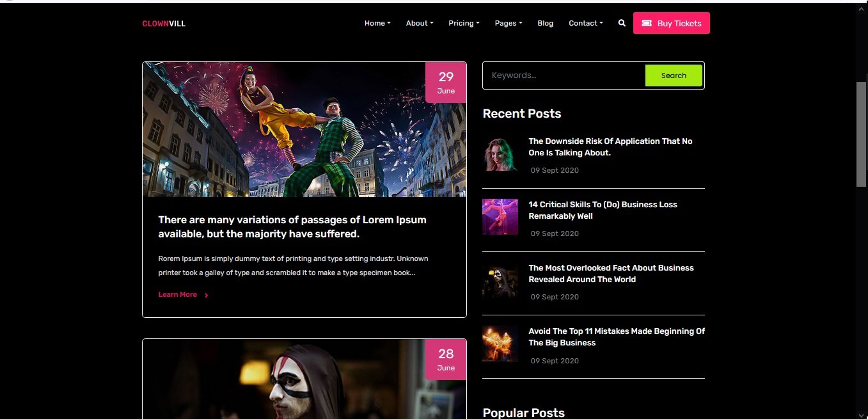
Task: Click the fire performer thumbnail
Action: point(500,344)
